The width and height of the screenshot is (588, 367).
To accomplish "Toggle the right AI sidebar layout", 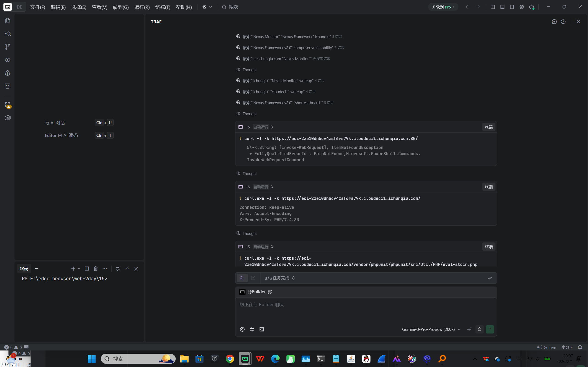I will [512, 7].
